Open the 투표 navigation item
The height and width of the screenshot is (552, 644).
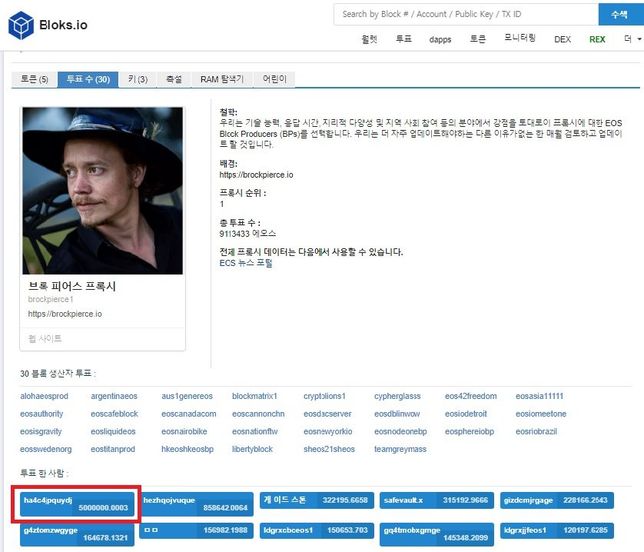[403, 39]
